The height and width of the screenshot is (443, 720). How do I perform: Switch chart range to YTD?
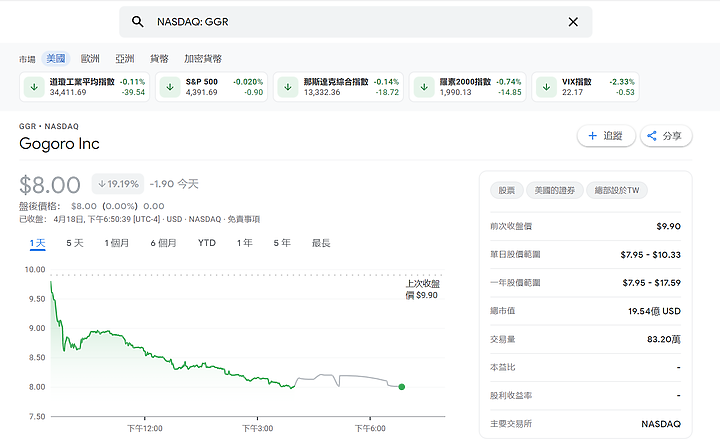pos(207,243)
